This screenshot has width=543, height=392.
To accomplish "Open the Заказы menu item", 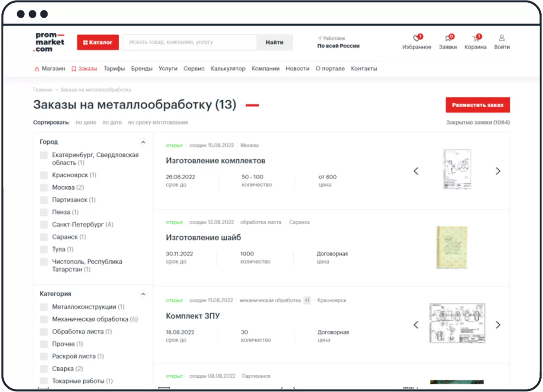I will (x=84, y=68).
